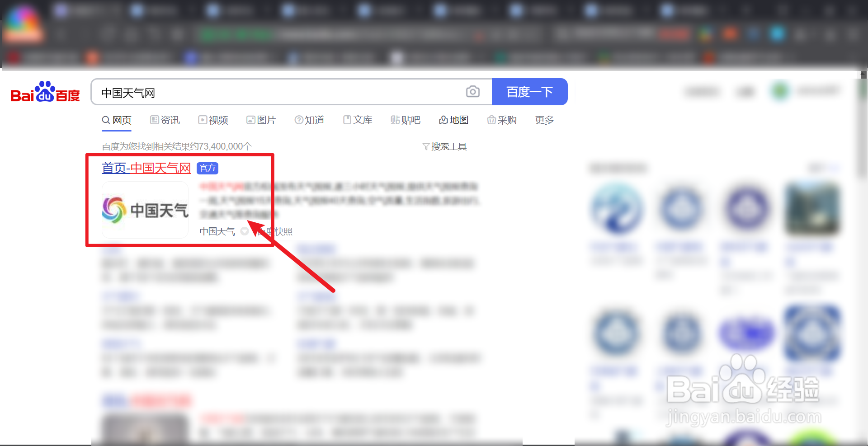Click the camera icon to search by image

(473, 91)
